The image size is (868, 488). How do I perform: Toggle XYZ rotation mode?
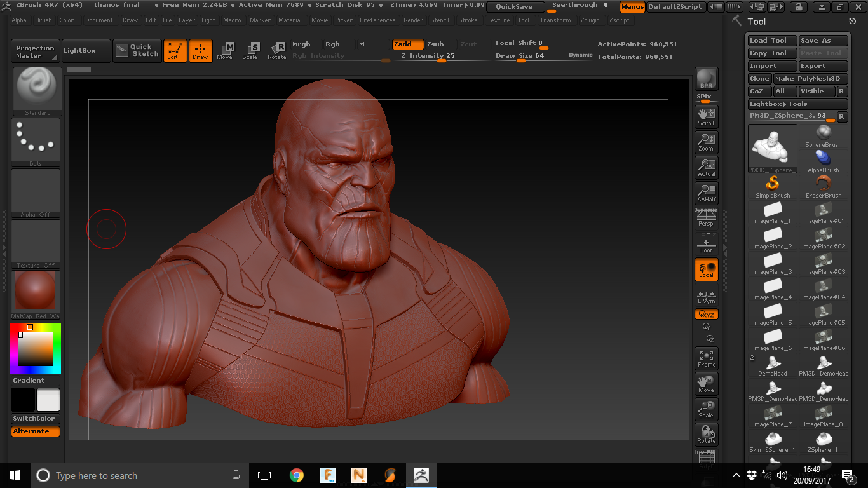pyautogui.click(x=706, y=315)
